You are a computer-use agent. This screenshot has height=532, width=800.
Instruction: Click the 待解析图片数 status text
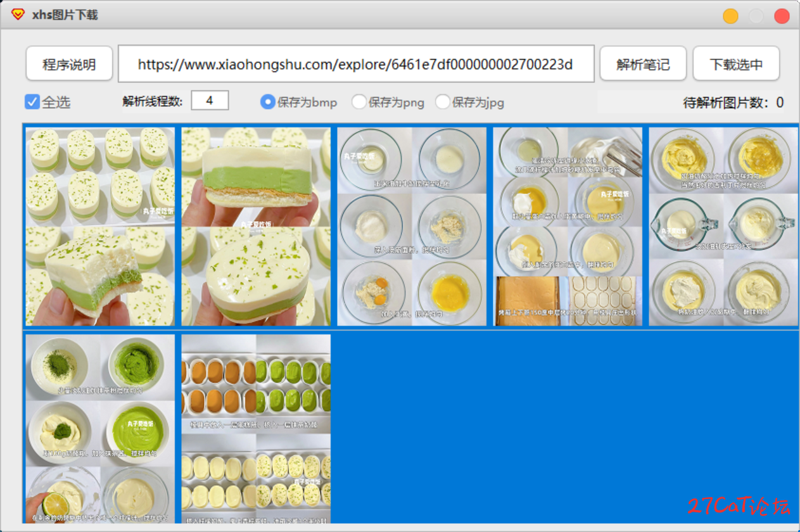733,103
